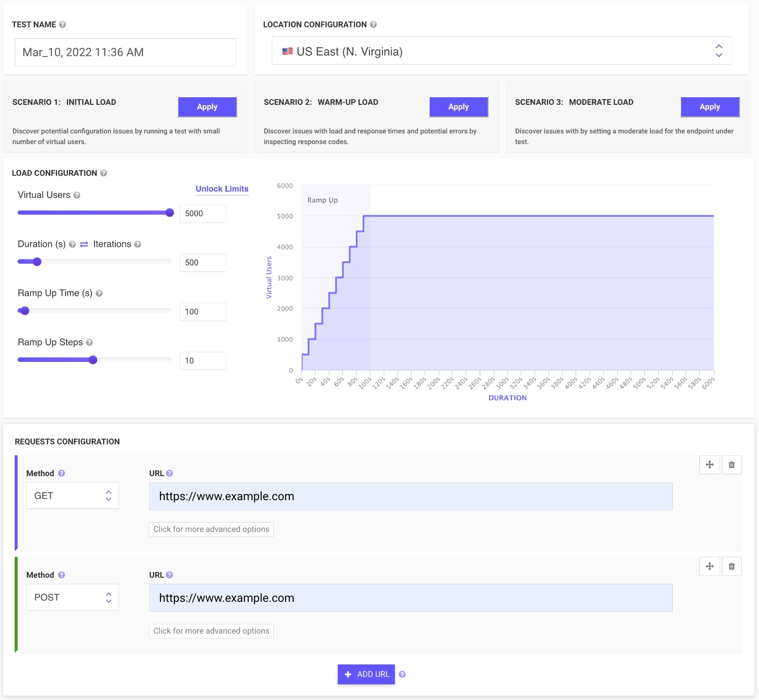Click the Ramp Up Time help icon
This screenshot has width=759, height=700.
pos(100,293)
